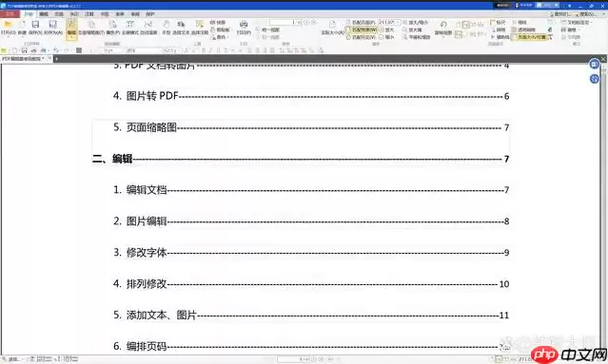608x364 pixels.
Task: Select the 手型 hand tool
Action: [167, 28]
